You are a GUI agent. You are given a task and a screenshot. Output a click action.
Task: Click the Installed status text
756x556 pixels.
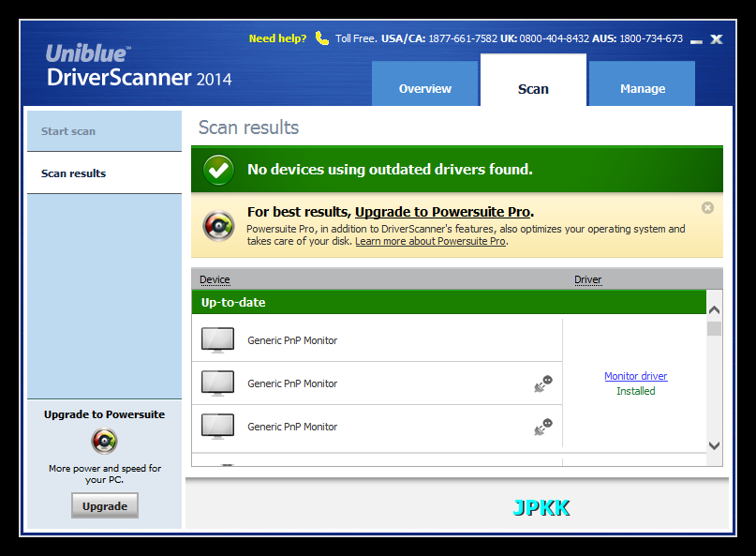pyautogui.click(x=635, y=391)
